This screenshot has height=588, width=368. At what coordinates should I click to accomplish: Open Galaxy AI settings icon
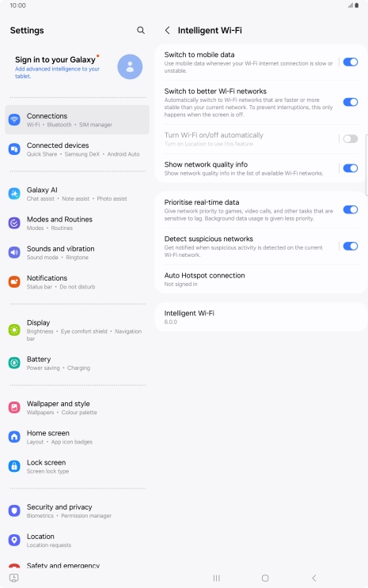coord(14,194)
